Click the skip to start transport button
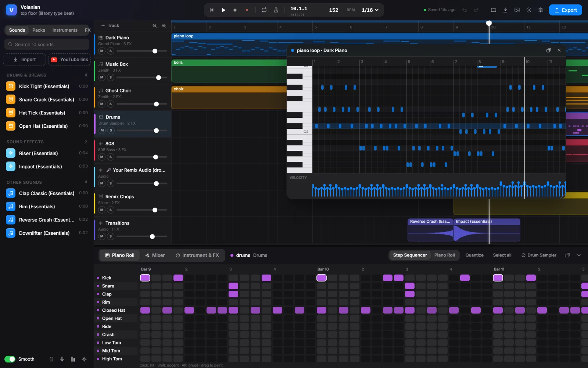This screenshot has height=368, width=588. 212,10
